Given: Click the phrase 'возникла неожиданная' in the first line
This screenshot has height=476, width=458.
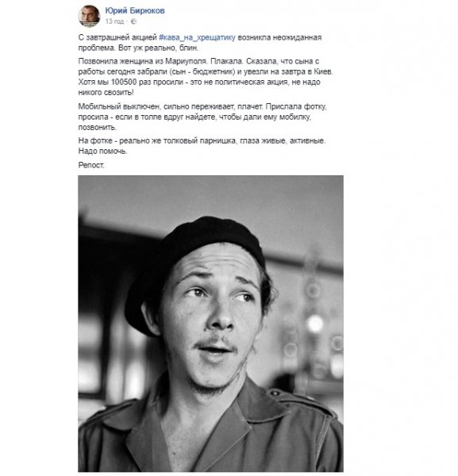Looking at the screenshot, I should (279, 37).
